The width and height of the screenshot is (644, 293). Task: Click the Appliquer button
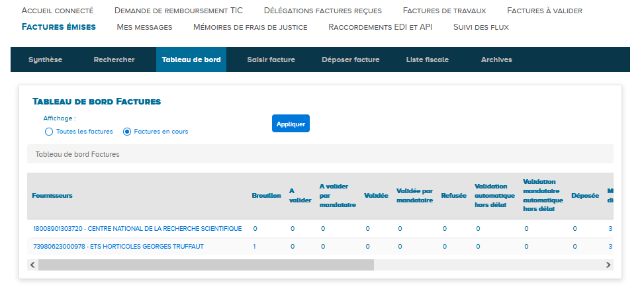(291, 124)
